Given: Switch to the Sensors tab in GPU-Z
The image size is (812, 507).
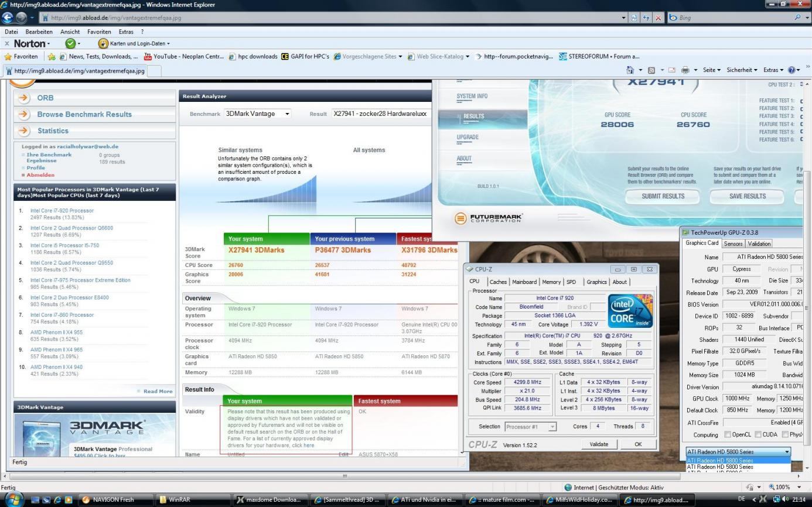Looking at the screenshot, I should [733, 244].
